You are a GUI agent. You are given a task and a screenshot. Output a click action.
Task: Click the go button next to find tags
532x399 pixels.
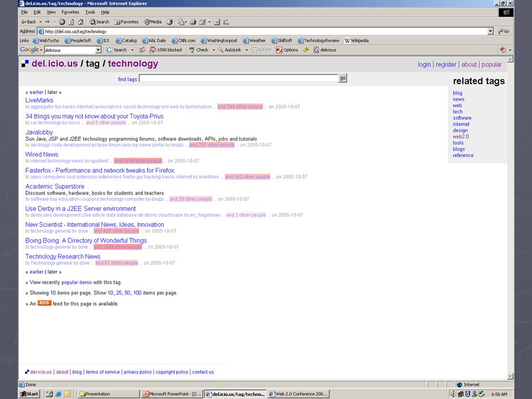coord(342,78)
